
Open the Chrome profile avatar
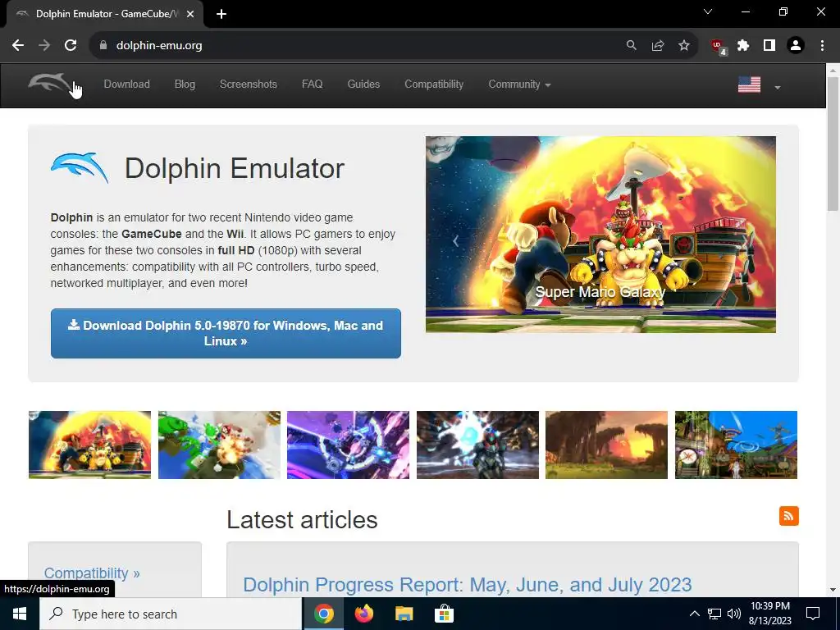point(796,46)
